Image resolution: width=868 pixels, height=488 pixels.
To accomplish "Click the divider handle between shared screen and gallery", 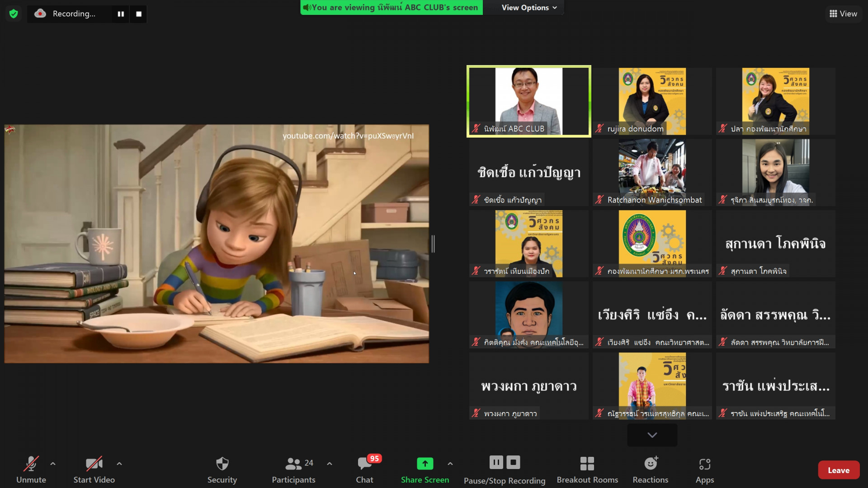I will coord(433,244).
